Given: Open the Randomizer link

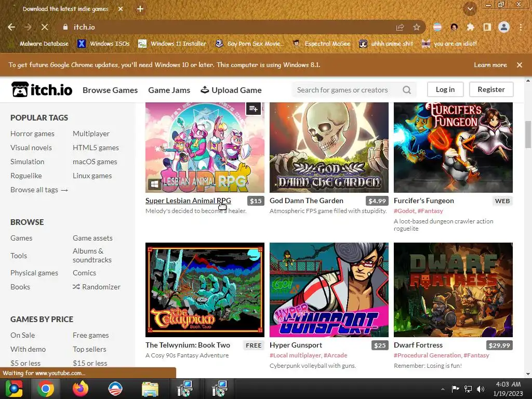Looking at the screenshot, I should point(97,287).
